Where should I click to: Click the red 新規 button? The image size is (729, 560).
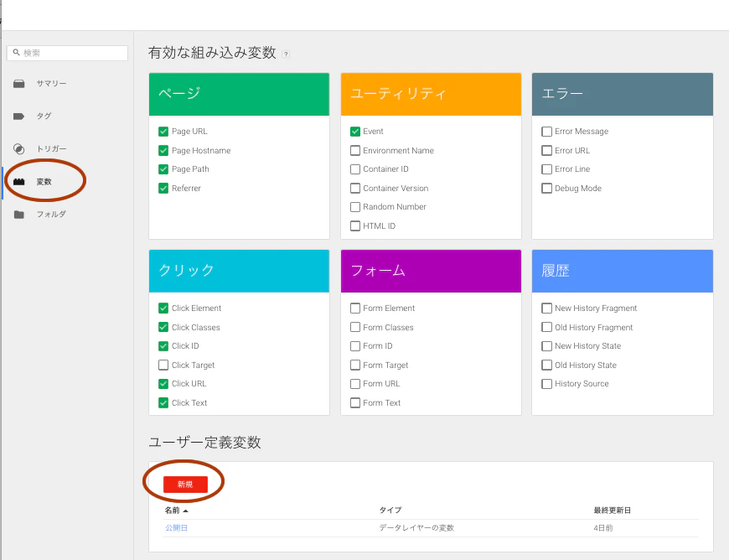pos(185,485)
